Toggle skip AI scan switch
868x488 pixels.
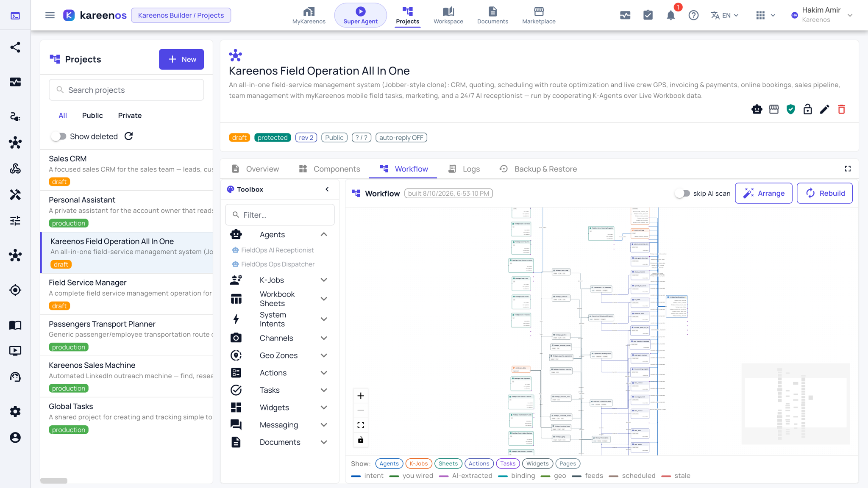682,193
